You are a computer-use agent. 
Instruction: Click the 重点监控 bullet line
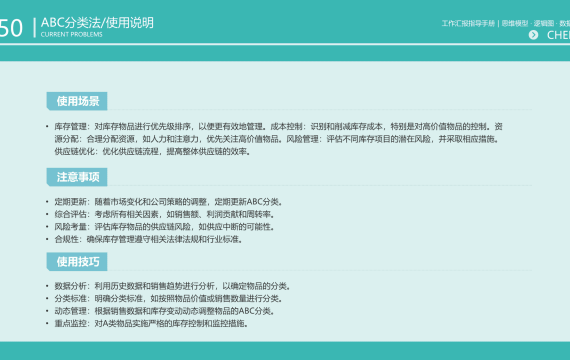(152, 323)
